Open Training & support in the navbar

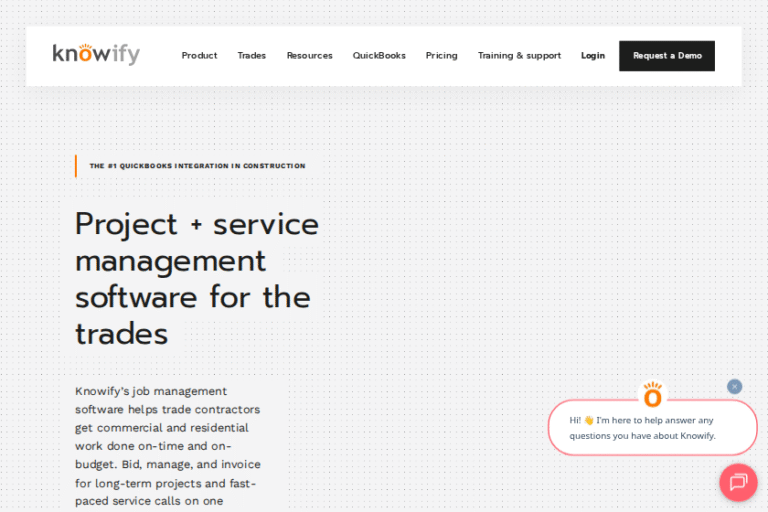[519, 56]
